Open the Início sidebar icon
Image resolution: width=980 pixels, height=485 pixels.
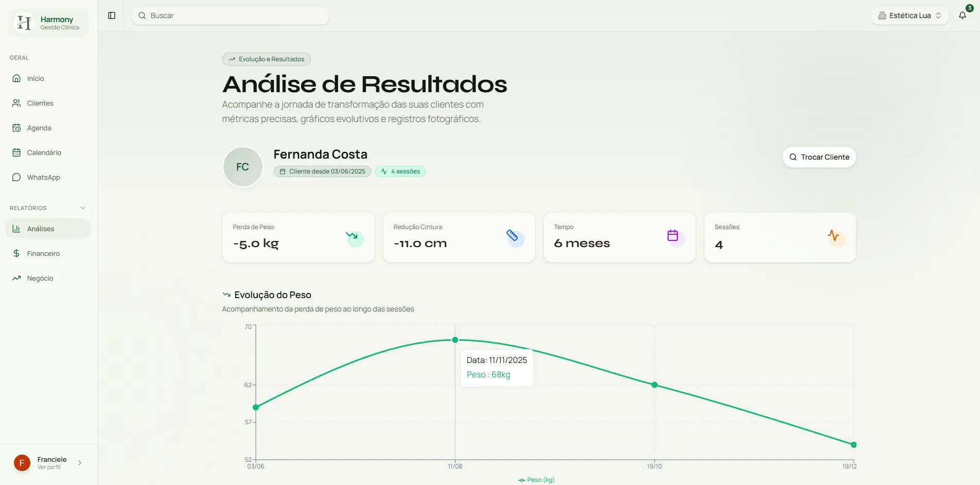17,78
